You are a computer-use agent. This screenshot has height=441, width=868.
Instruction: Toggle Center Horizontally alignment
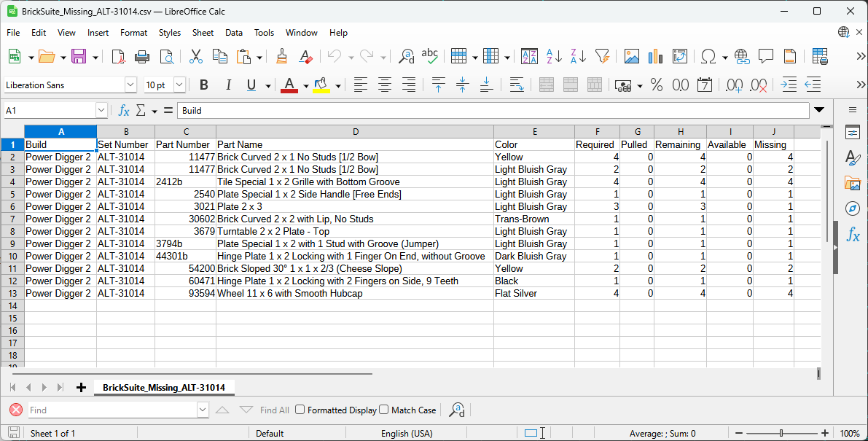tap(385, 85)
